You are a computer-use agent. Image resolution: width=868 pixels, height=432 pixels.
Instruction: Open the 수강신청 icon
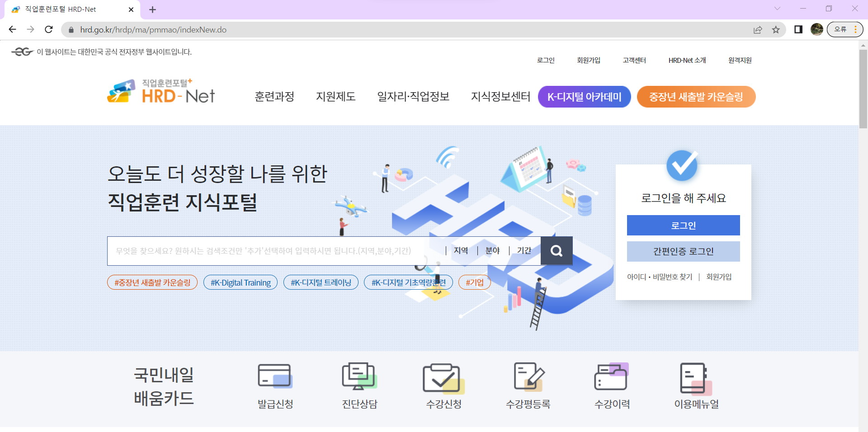tap(443, 378)
